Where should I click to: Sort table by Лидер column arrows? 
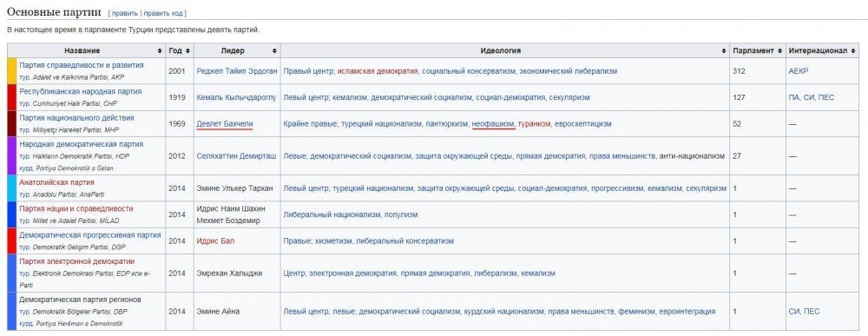click(274, 51)
